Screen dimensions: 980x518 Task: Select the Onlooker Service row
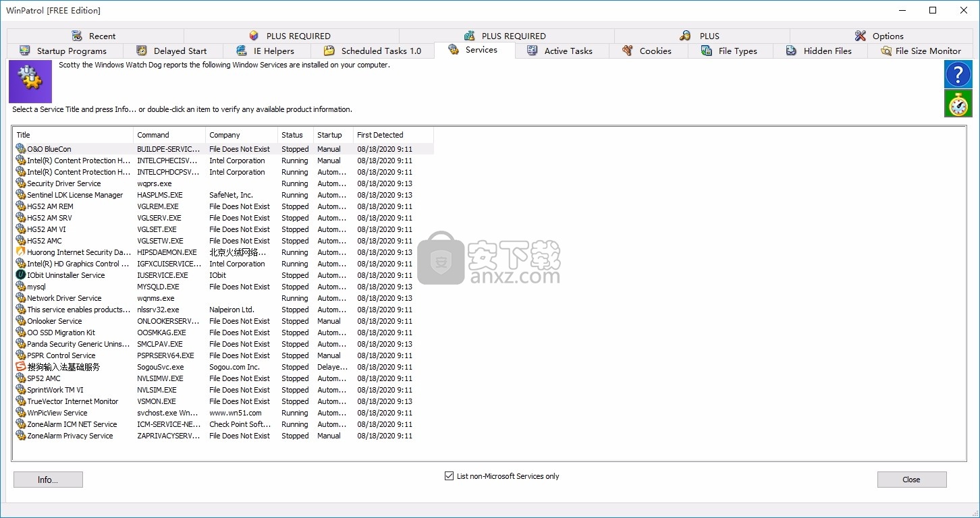pyautogui.click(x=223, y=321)
